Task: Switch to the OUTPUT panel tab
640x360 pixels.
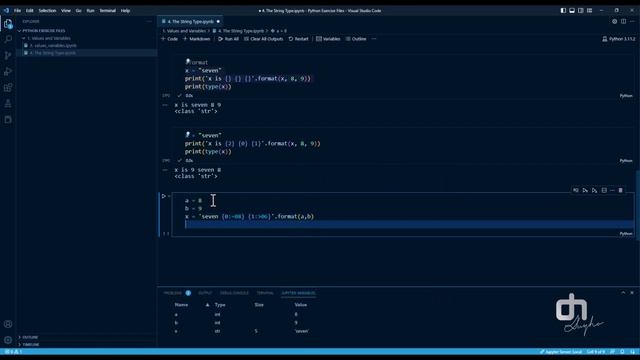Action: [x=205, y=293]
